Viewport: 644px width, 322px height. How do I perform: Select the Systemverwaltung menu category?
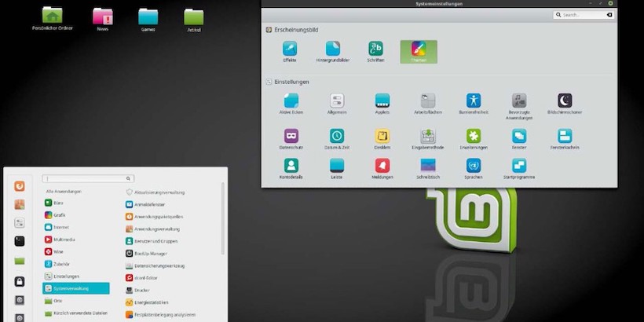click(x=76, y=288)
